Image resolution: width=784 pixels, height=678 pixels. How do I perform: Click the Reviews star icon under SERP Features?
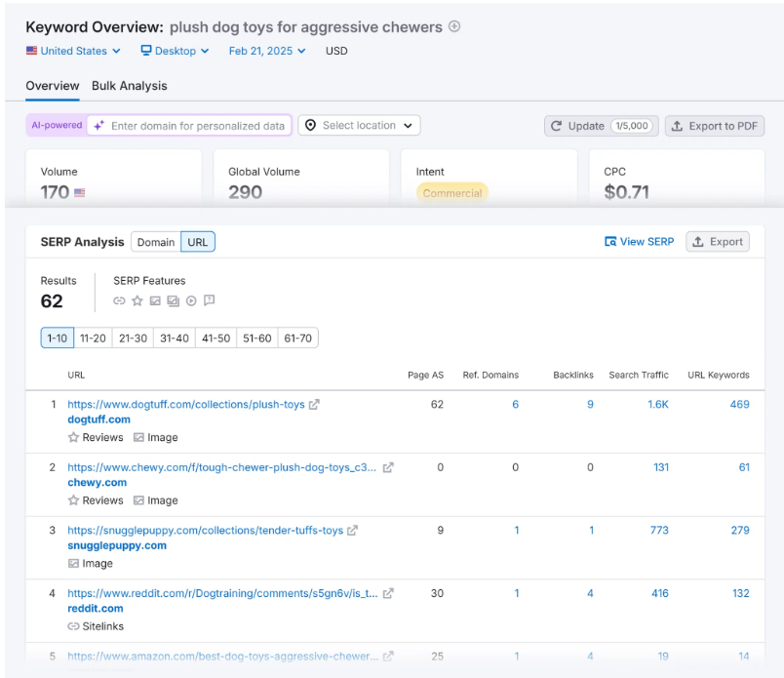point(137,300)
